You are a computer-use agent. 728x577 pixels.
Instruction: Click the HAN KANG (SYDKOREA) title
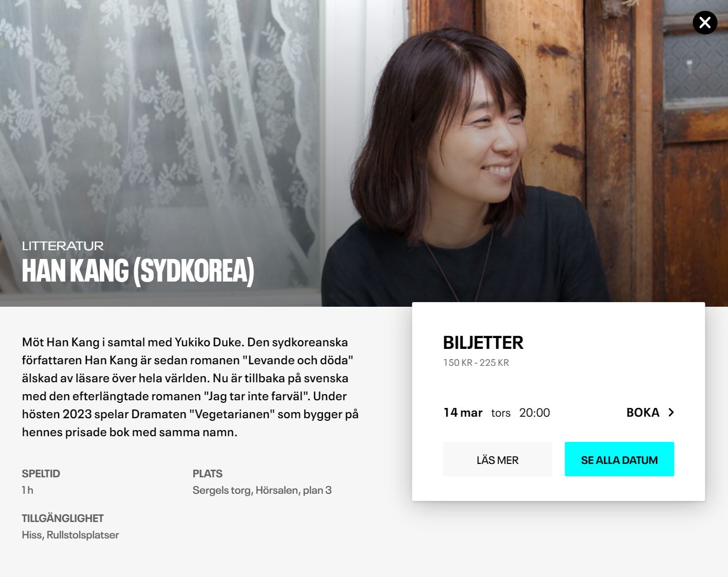click(138, 271)
